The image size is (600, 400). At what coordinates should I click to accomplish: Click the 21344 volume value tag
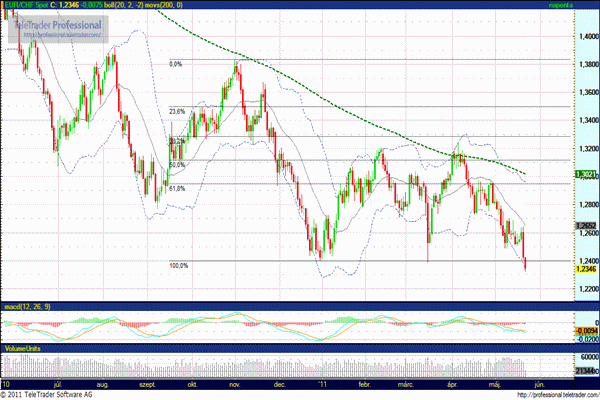pyautogui.click(x=585, y=371)
